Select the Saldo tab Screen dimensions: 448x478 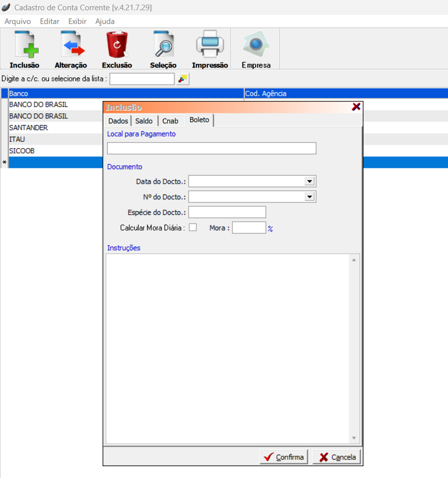[x=144, y=121]
